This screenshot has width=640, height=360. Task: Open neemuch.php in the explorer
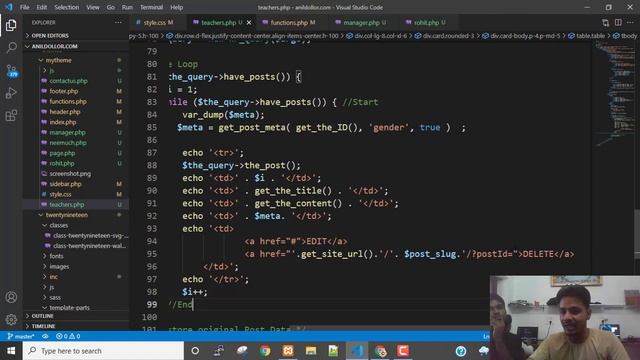(68, 143)
